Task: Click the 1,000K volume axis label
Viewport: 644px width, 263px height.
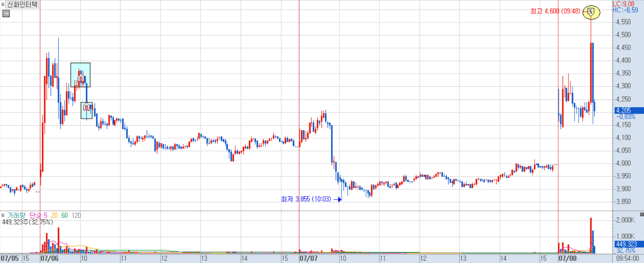Action: pyautogui.click(x=625, y=236)
